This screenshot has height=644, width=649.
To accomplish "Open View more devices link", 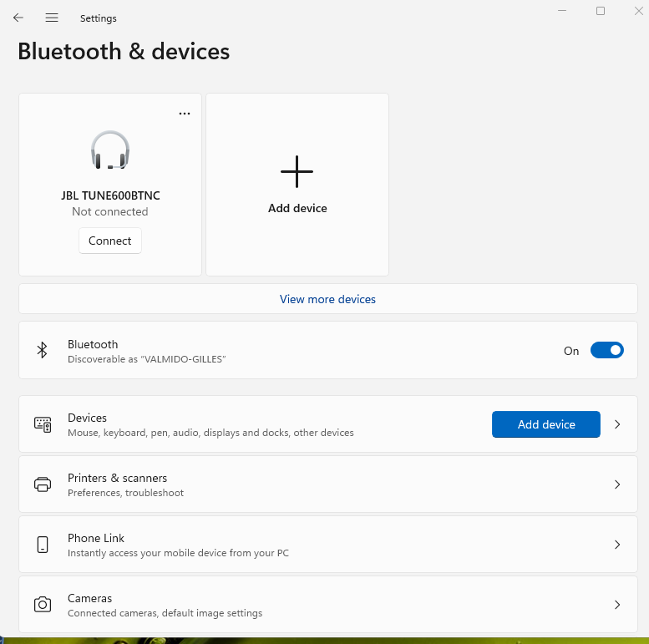I will [x=327, y=299].
